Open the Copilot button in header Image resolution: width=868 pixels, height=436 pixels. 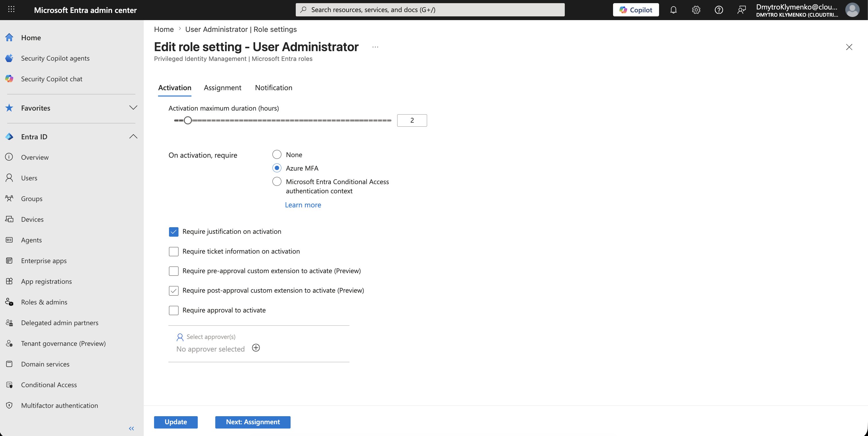[635, 10]
